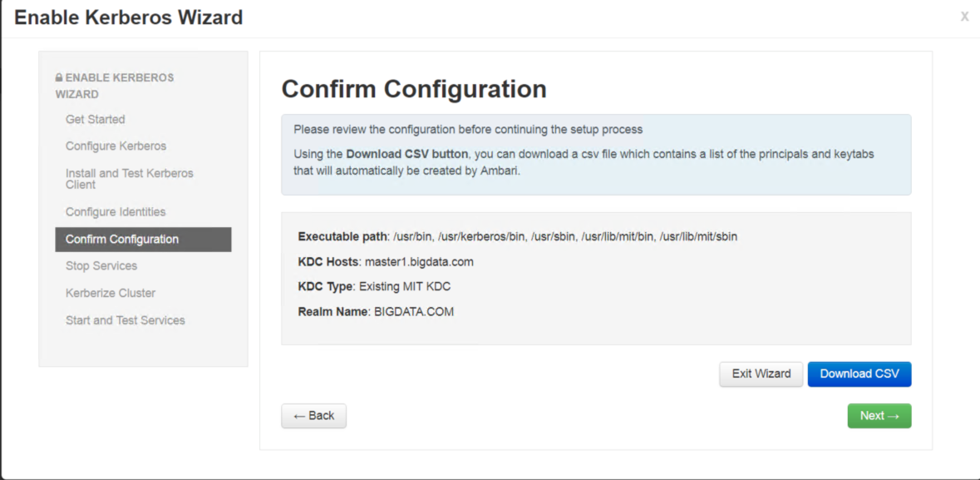Select the Kerberize Cluster step
980x480 pixels.
(x=110, y=293)
